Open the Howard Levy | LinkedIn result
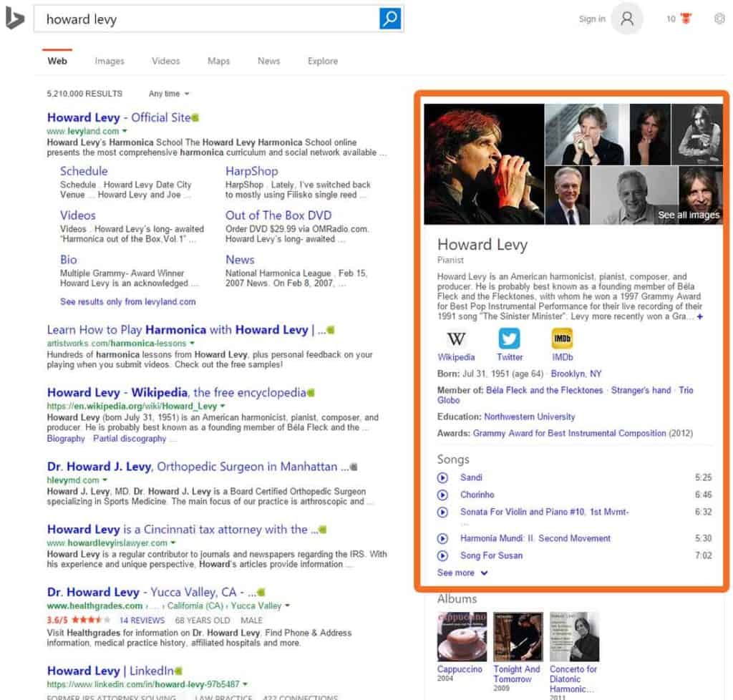The width and height of the screenshot is (733, 700). [x=110, y=671]
